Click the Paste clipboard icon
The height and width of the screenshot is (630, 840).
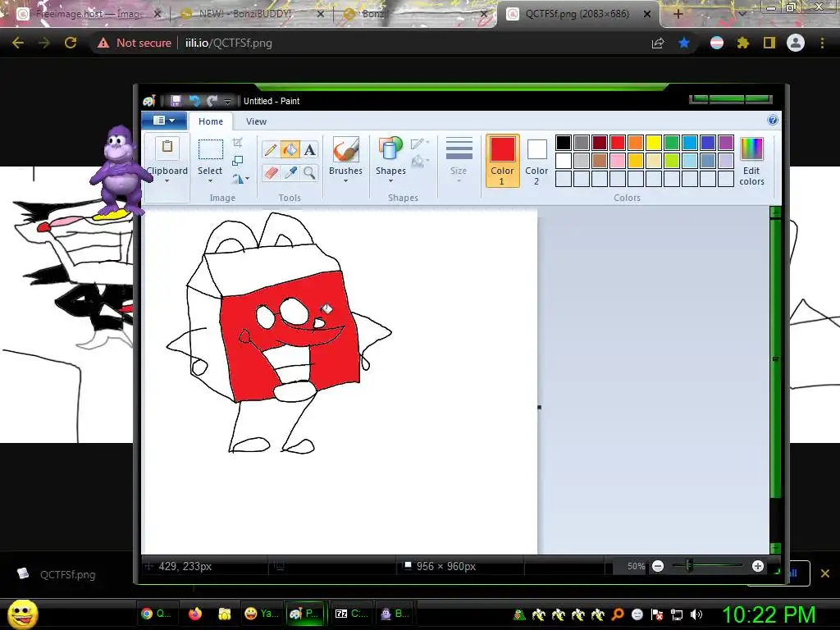pyautogui.click(x=167, y=148)
